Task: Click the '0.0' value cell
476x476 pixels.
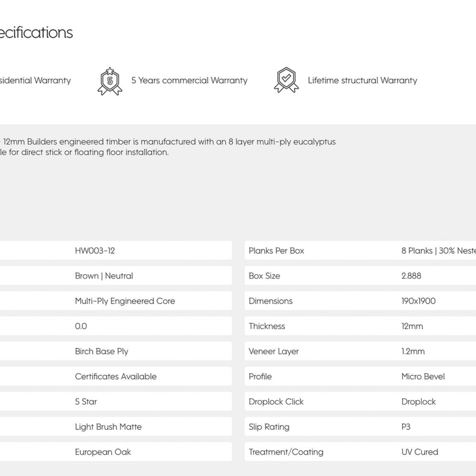Action: [81, 327]
